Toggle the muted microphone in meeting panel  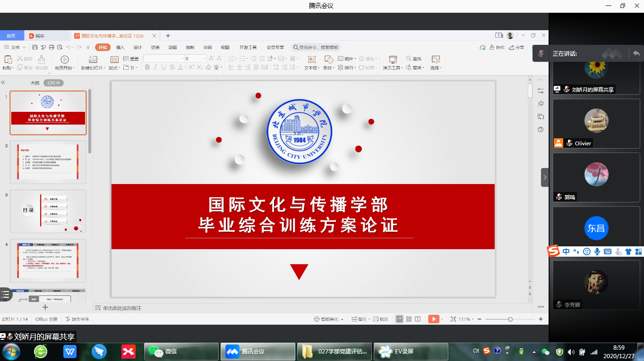[x=541, y=54]
